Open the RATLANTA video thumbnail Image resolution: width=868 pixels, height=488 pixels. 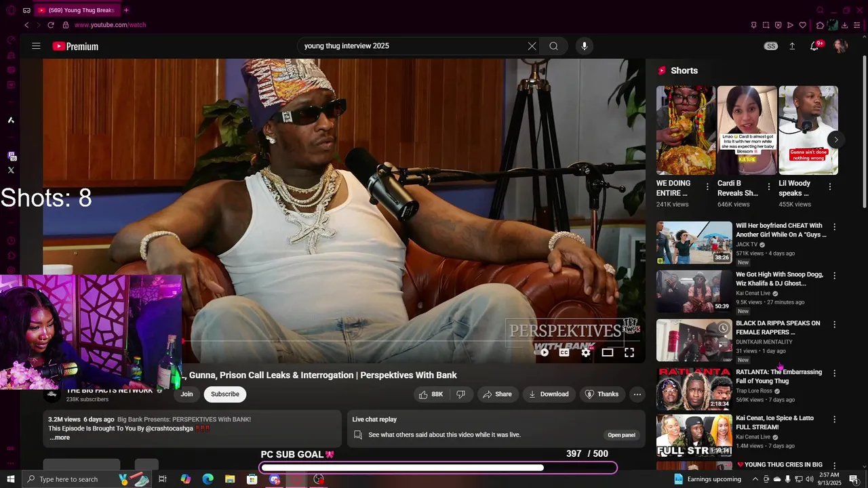coord(694,389)
